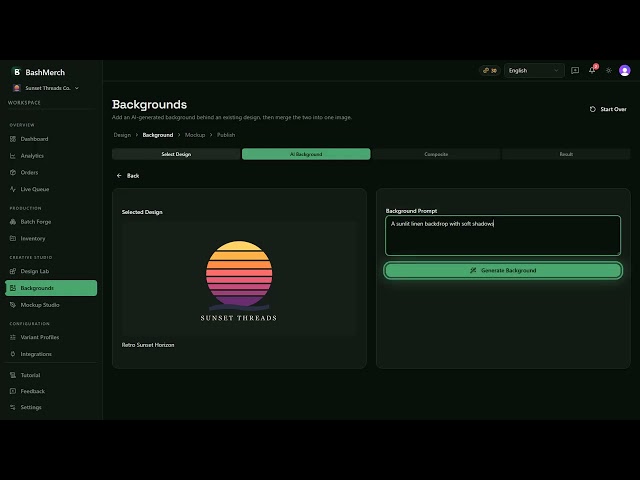Click the Orders box icon

pos(13,173)
